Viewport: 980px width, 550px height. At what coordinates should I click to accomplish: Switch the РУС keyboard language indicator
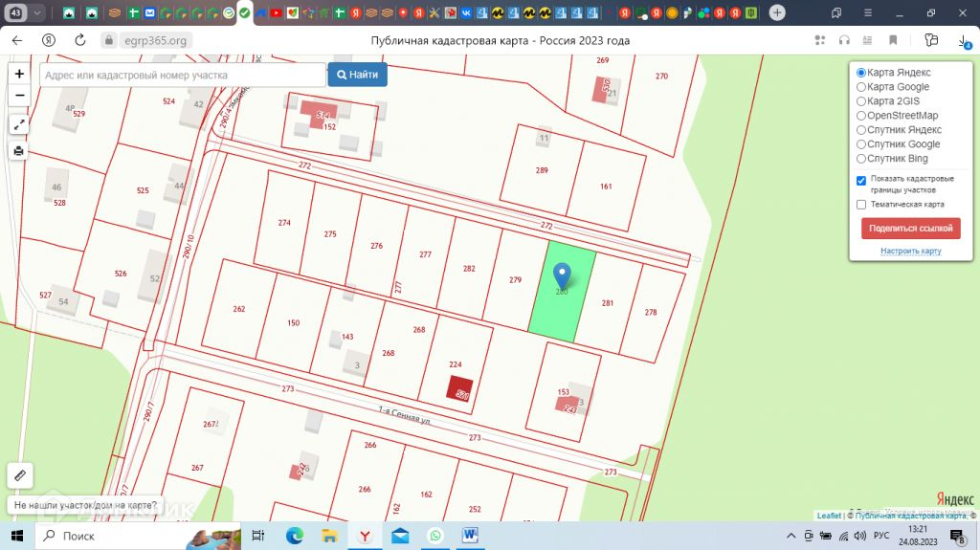click(x=881, y=536)
